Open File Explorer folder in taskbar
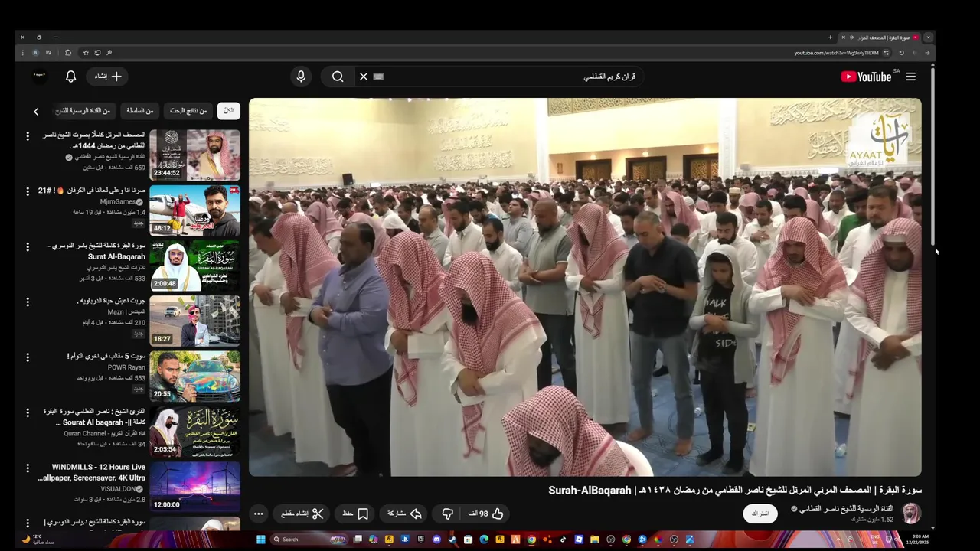The height and width of the screenshot is (551, 980). (594, 540)
